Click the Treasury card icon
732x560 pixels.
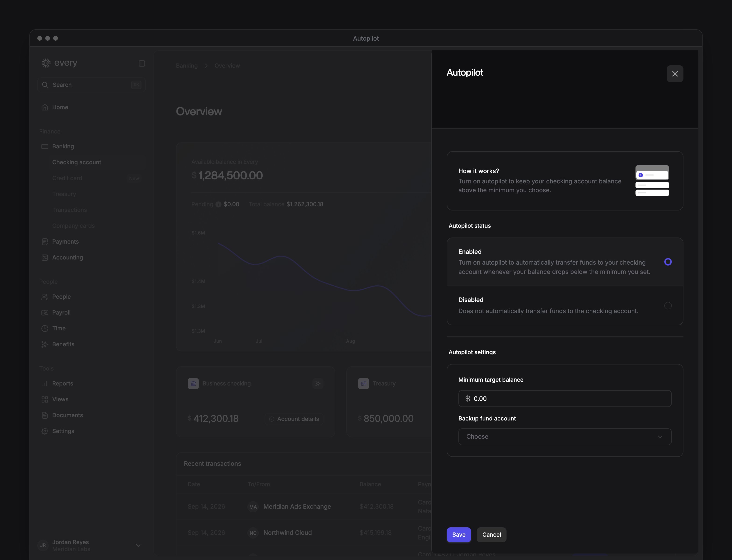(x=363, y=384)
